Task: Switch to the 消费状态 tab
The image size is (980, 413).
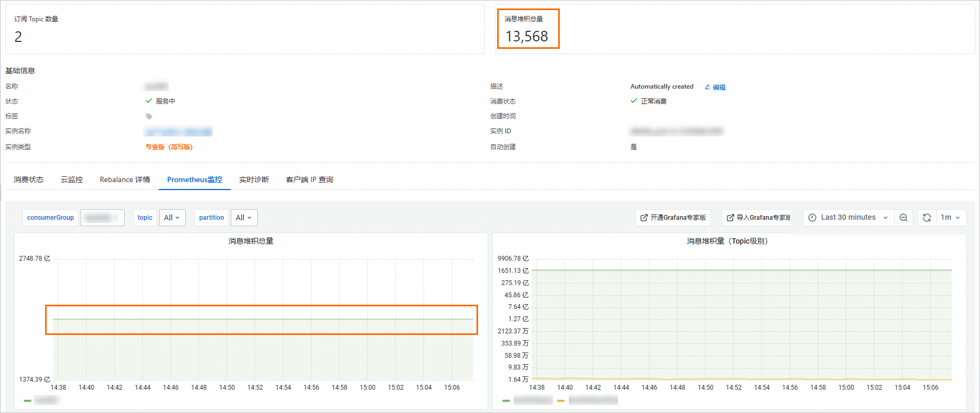Action: (x=29, y=179)
